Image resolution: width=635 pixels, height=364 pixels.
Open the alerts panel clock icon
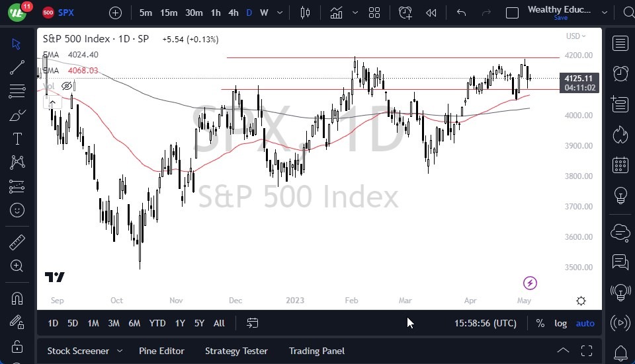tap(620, 73)
